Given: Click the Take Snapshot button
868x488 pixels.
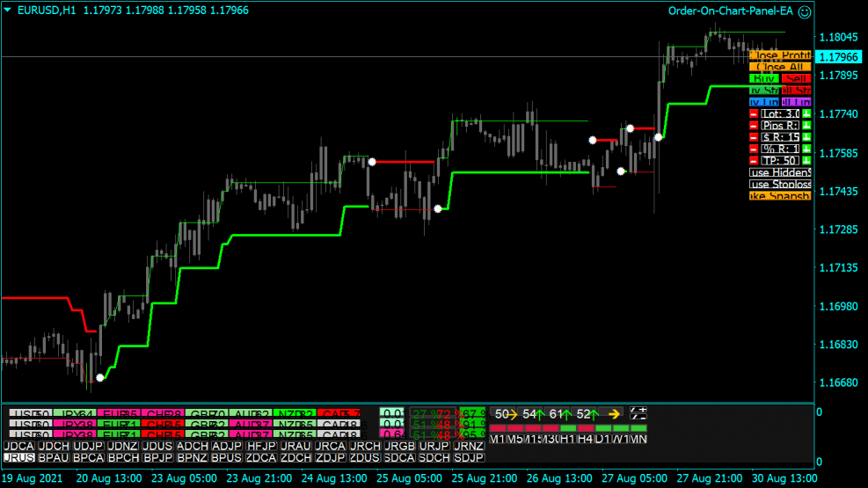Looking at the screenshot, I should coord(780,196).
